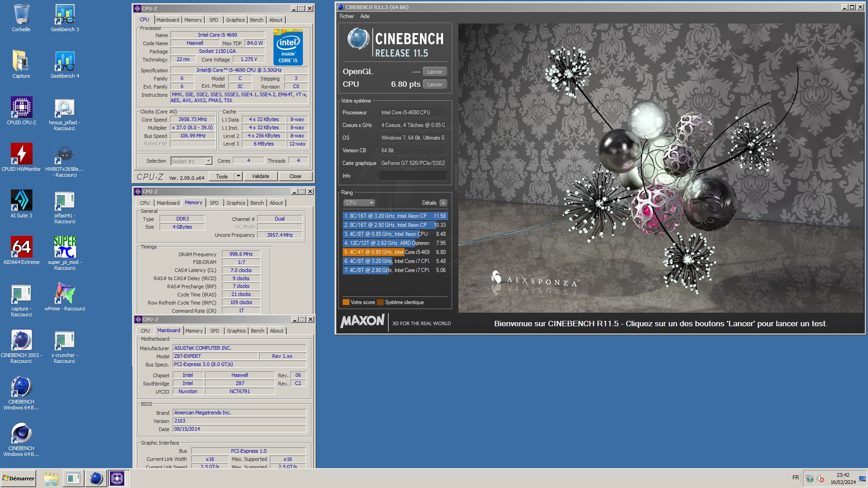Open the file explorer folder in taskbar

(51, 479)
